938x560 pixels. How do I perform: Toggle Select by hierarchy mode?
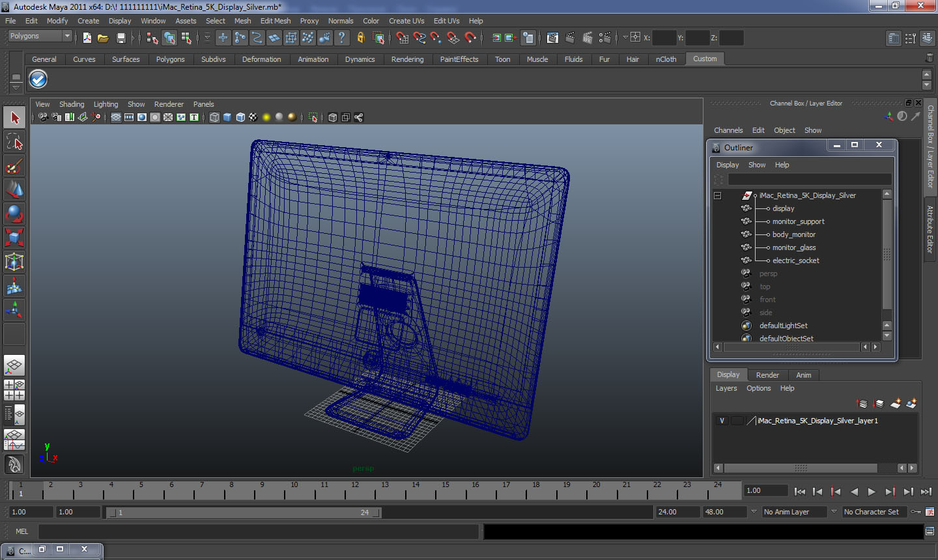152,38
